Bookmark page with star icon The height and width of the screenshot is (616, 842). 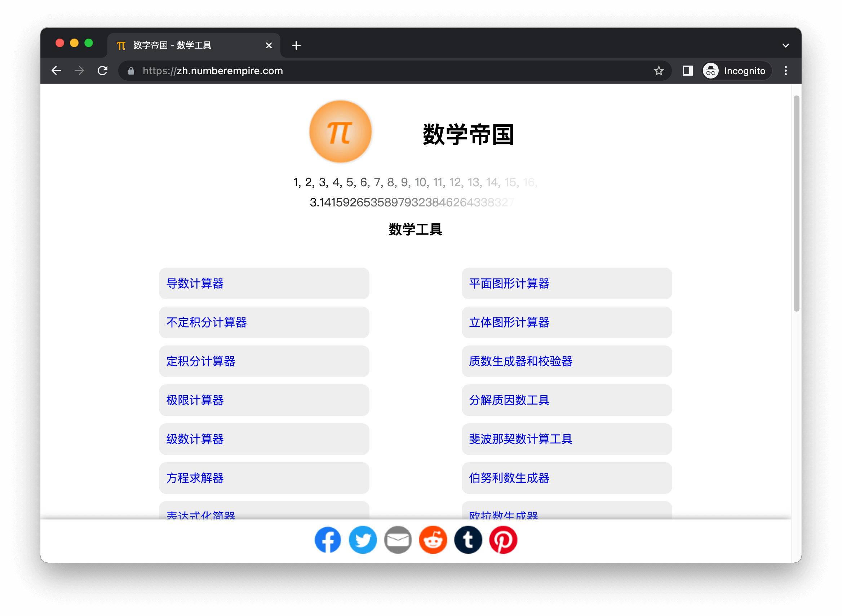pos(659,71)
